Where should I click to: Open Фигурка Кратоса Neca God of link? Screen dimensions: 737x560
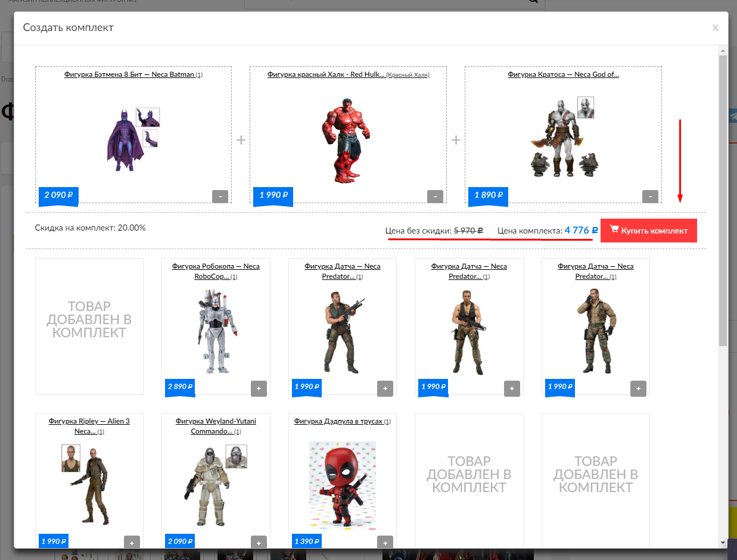(563, 74)
